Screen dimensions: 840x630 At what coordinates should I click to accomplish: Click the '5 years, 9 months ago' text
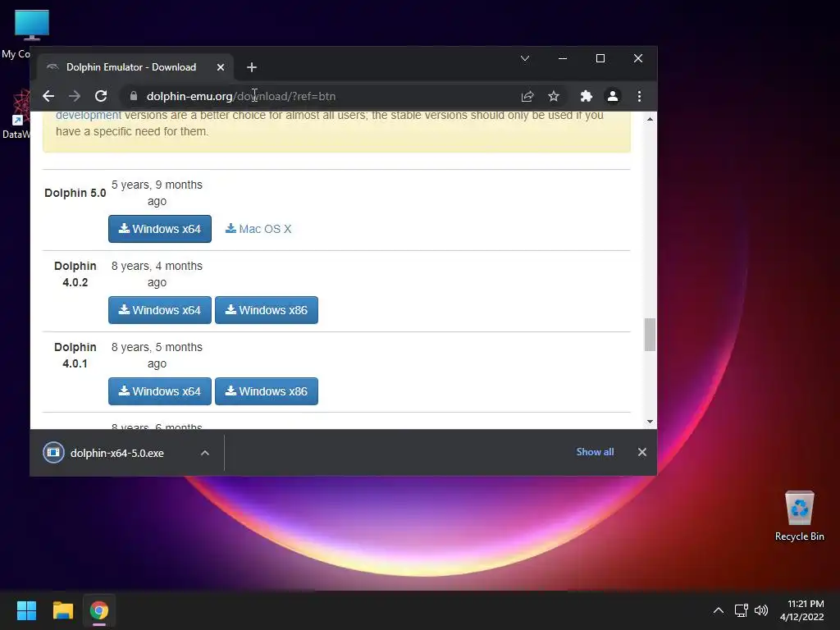(157, 193)
